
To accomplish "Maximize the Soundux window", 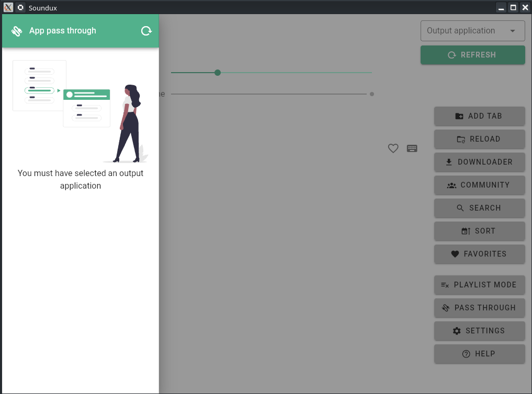I will tap(513, 7).
